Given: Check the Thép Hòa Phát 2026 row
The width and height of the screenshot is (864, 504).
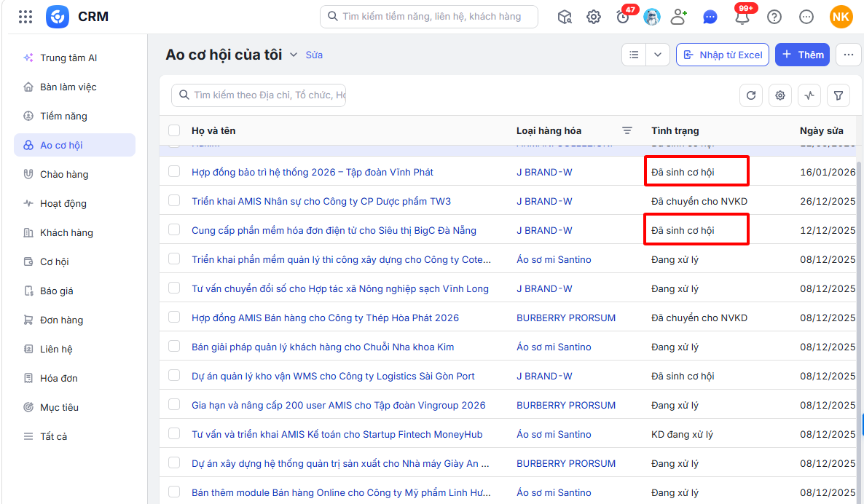Looking at the screenshot, I should click(x=174, y=318).
